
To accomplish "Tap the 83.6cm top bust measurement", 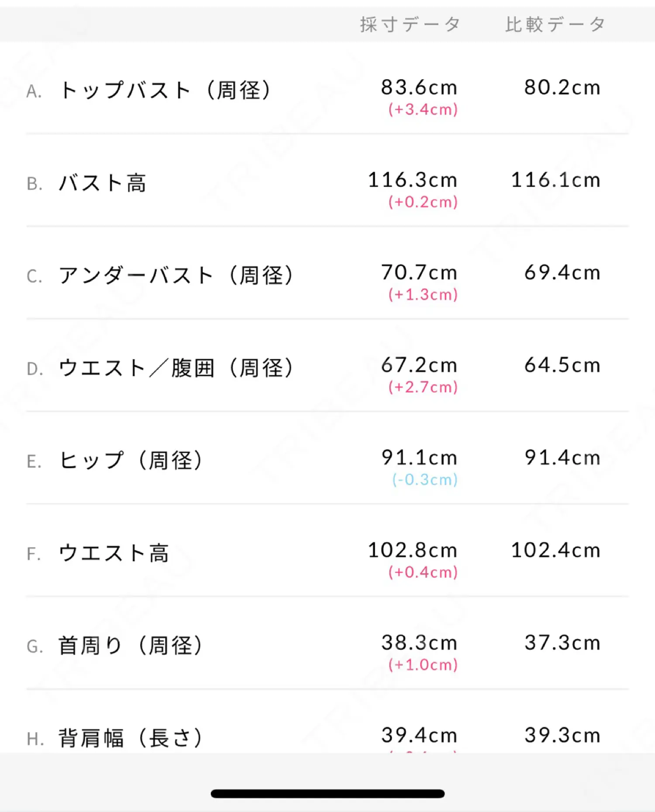I will click(x=419, y=87).
